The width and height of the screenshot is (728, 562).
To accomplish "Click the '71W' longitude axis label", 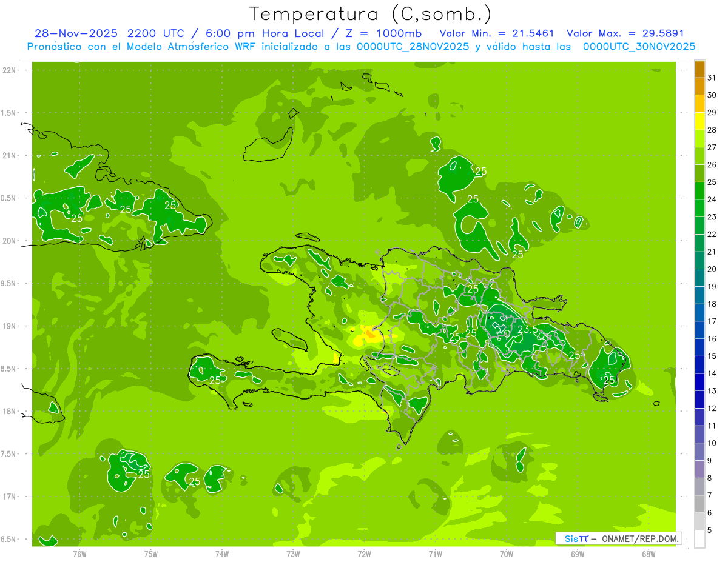I will (x=435, y=554).
